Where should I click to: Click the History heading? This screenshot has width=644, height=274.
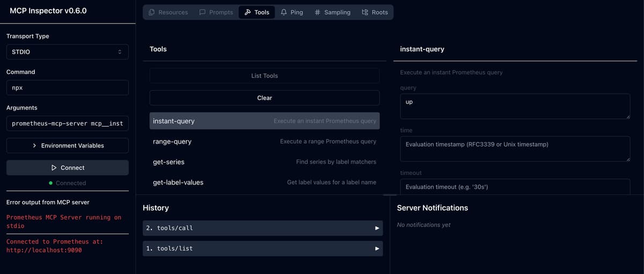coord(156,208)
